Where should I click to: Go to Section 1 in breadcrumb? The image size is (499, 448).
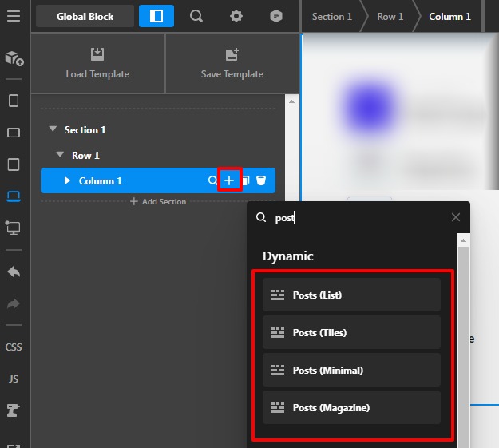(331, 16)
